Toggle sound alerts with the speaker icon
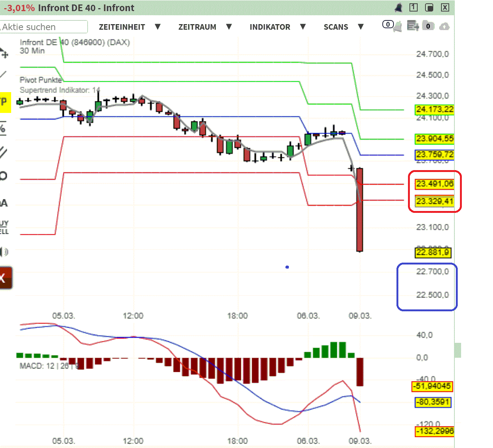Image resolution: width=493 pixels, height=448 pixels. click(4, 252)
